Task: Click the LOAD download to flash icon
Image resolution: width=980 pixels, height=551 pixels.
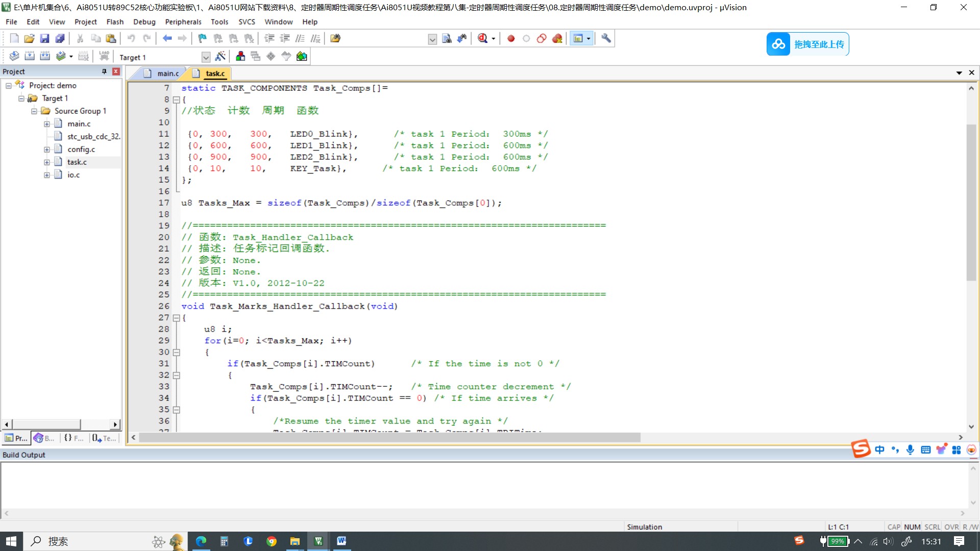Action: (104, 56)
